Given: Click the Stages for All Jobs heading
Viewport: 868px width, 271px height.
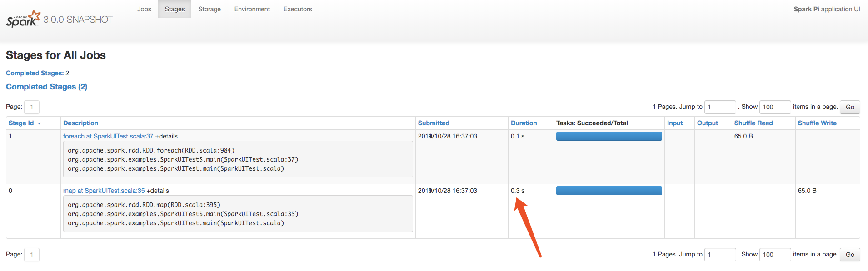Looking at the screenshot, I should pos(56,55).
